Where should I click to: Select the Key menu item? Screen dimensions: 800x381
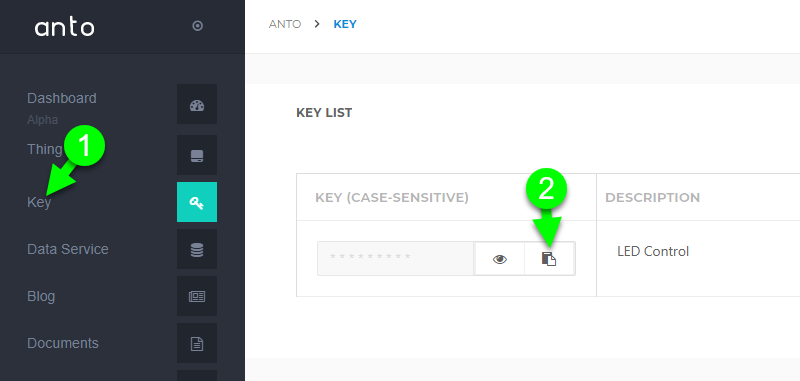39,202
